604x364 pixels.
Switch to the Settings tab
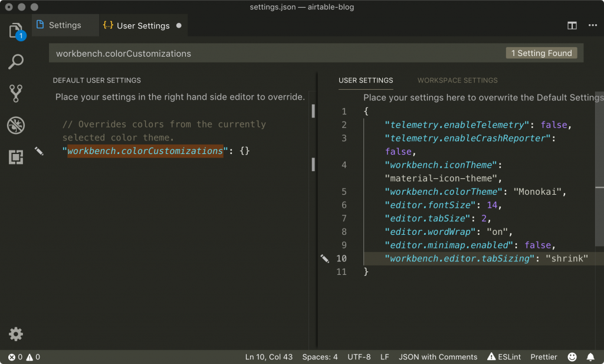pos(64,25)
